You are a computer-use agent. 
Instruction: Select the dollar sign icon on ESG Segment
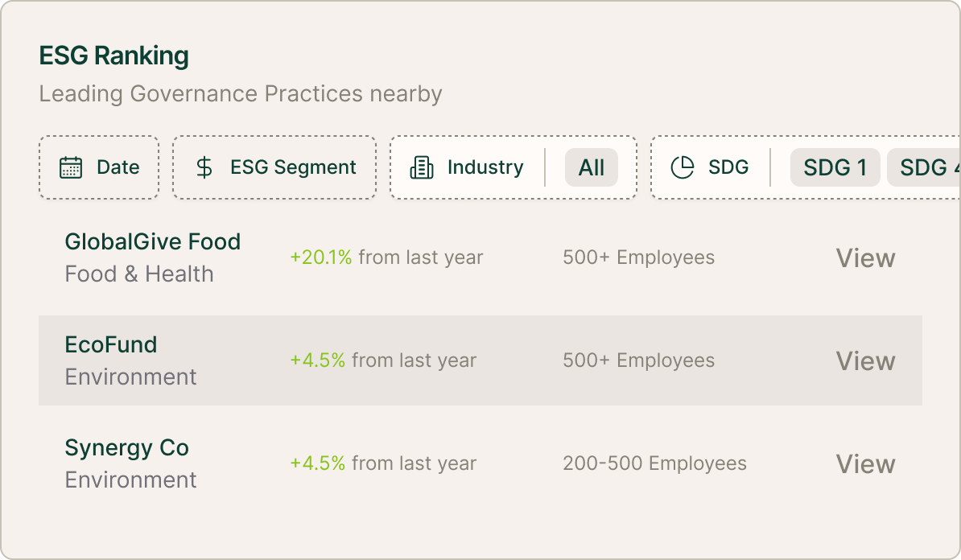(x=204, y=167)
